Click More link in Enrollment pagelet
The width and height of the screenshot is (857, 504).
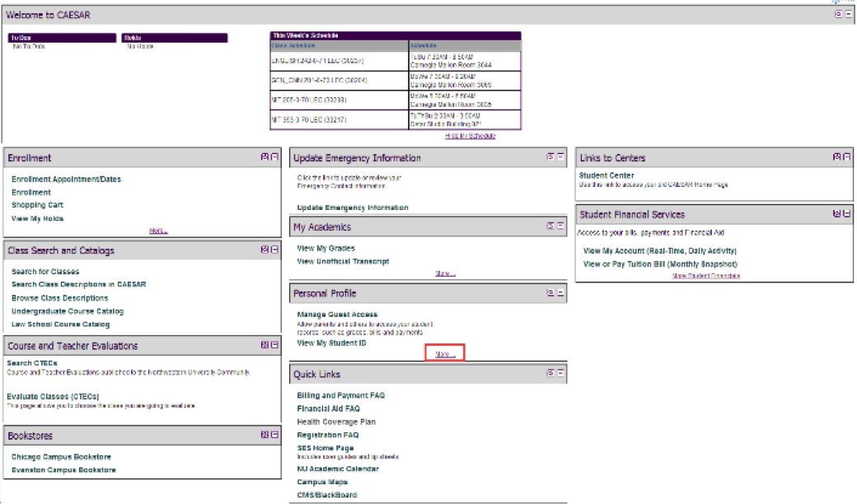coord(158,231)
